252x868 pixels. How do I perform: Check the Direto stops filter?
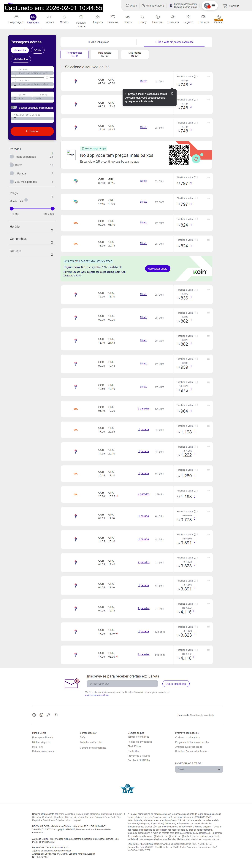[x=12, y=165]
